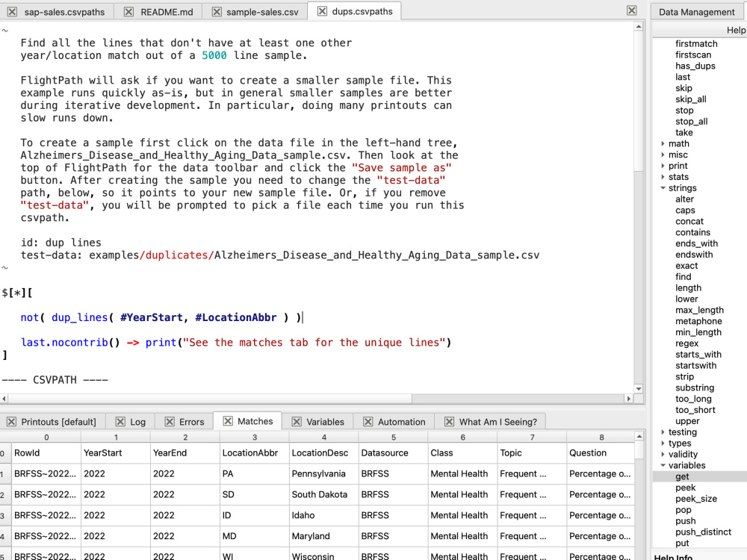Expand the stats function group

click(x=663, y=177)
